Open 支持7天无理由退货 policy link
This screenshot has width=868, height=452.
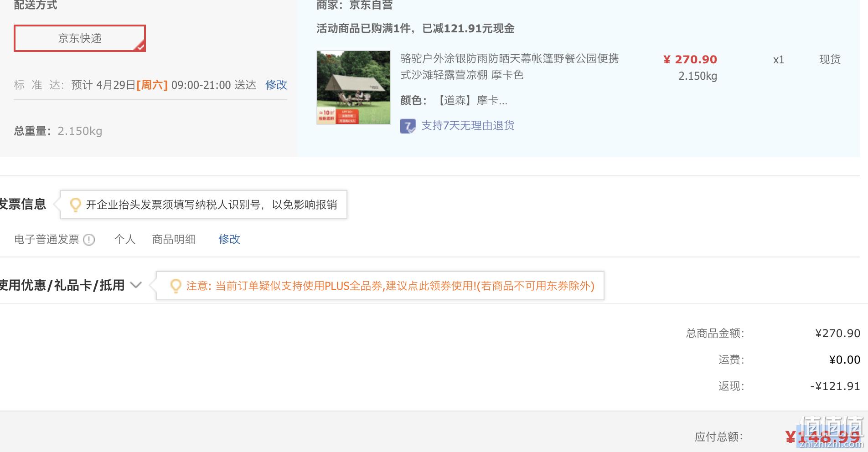pos(468,126)
